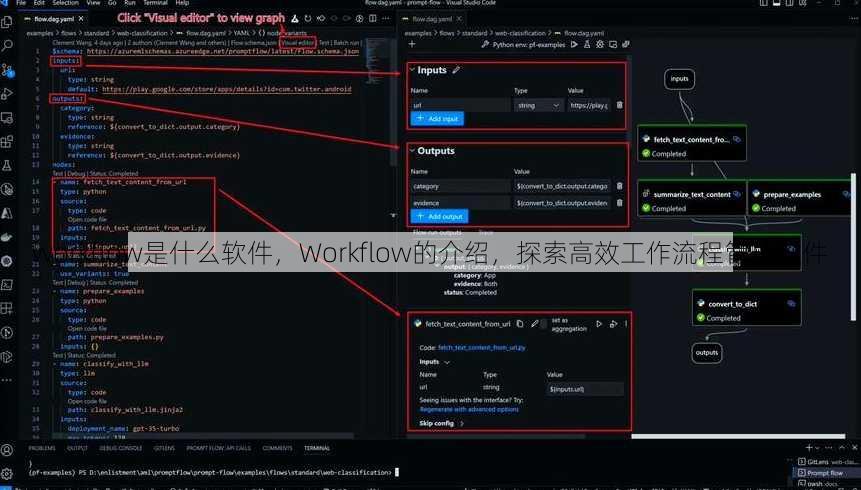This screenshot has height=490, width=861.
Task: Open the Accounts icon in activity bar
Action: coord(7,450)
